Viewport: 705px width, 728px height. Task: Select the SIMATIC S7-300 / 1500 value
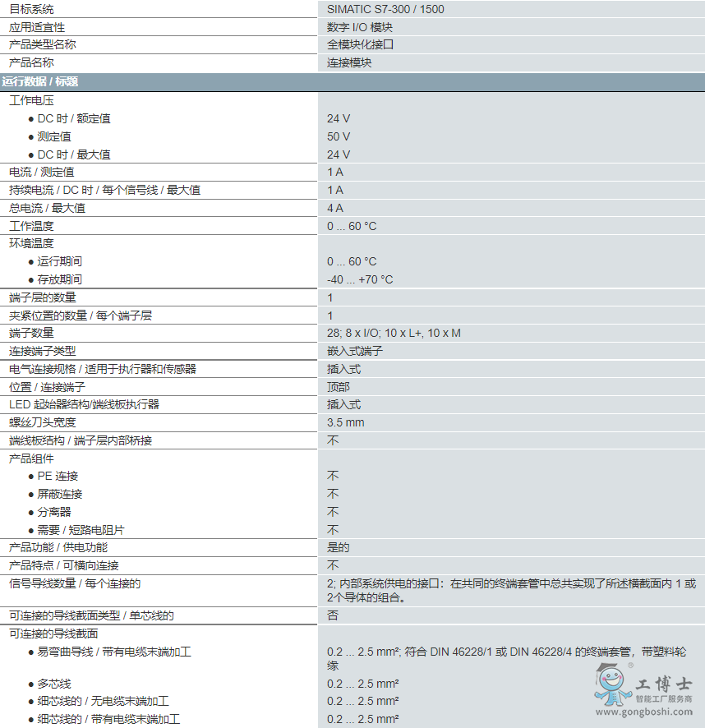point(385,9)
